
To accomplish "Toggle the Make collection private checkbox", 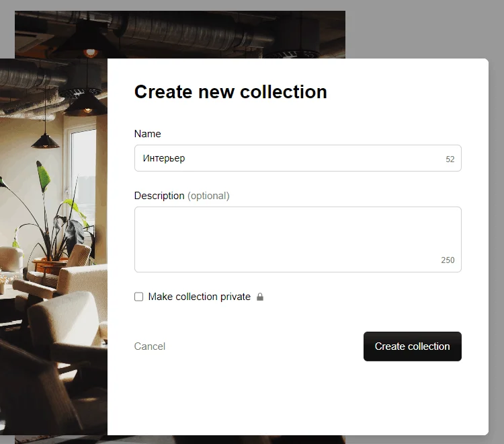I will (139, 297).
